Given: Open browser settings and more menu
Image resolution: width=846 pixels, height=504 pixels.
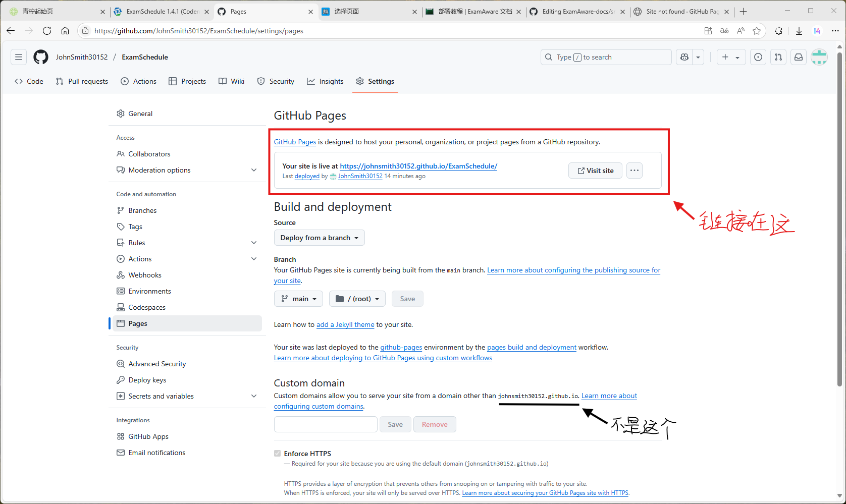Looking at the screenshot, I should click(x=835, y=31).
